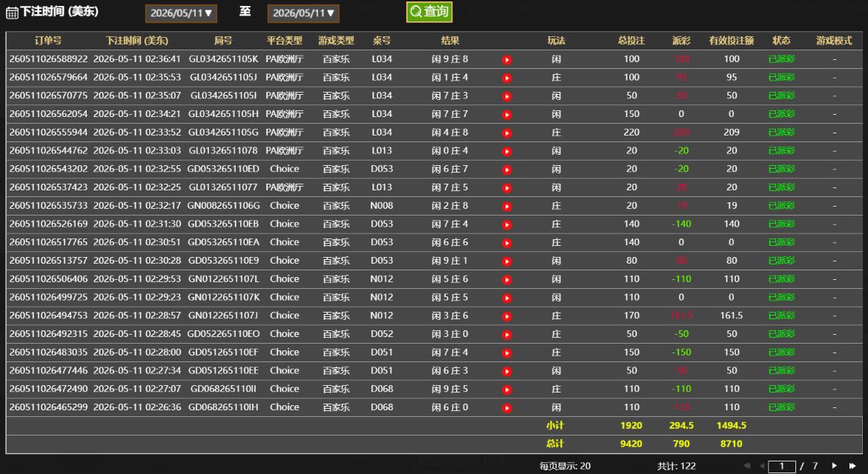
Task: Play replay for order 260511026543202
Action: [x=506, y=170]
